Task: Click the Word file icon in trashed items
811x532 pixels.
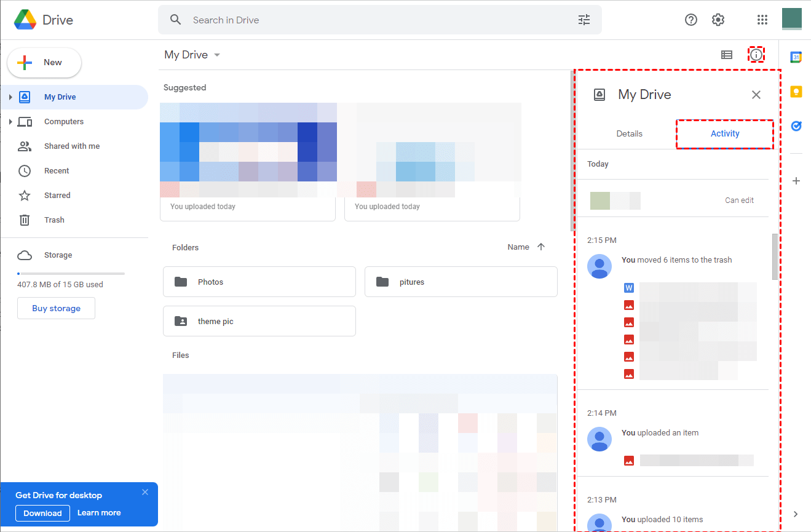Action: coord(629,288)
